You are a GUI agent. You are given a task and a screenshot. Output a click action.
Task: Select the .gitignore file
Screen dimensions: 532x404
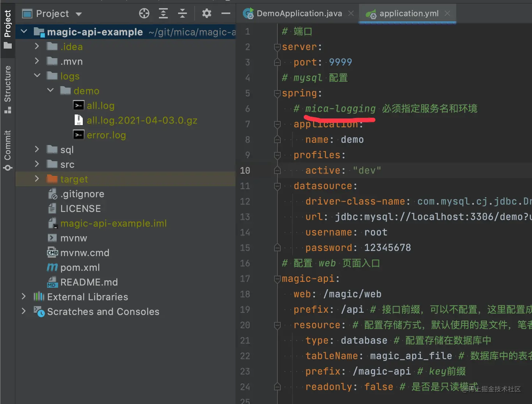pyautogui.click(x=82, y=194)
